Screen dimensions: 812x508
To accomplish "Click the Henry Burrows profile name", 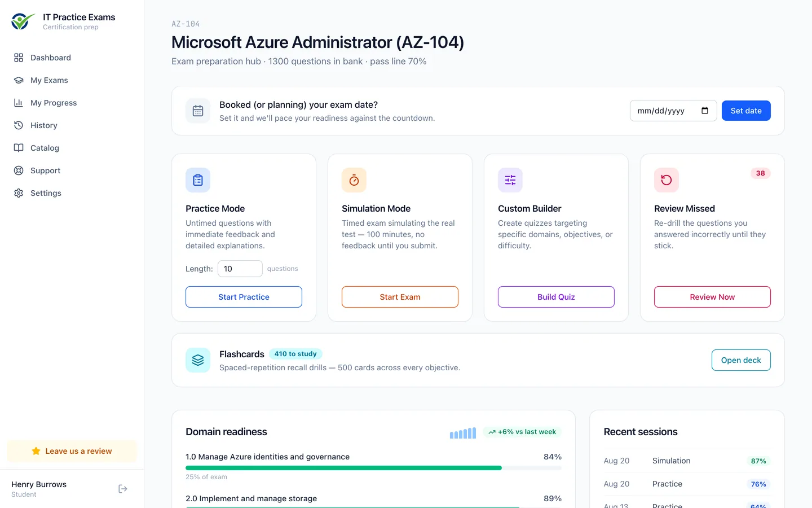I will [39, 484].
